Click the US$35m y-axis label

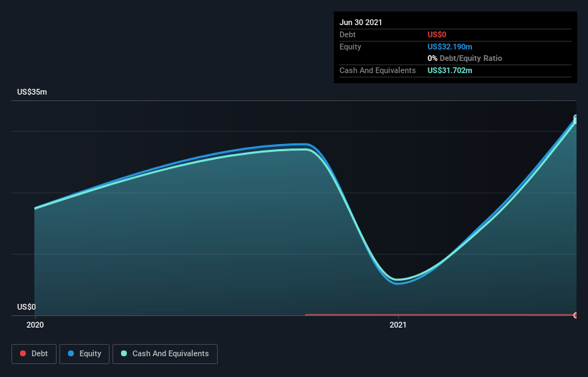(x=32, y=92)
